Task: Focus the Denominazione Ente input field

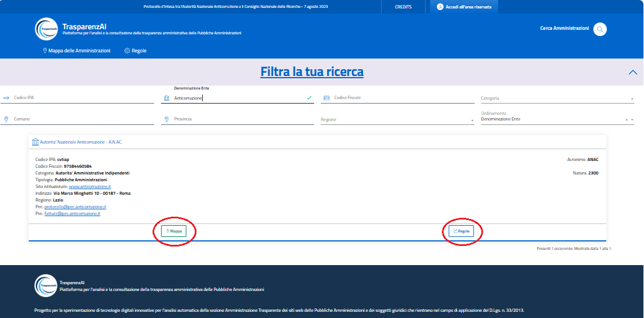Action: pos(238,98)
